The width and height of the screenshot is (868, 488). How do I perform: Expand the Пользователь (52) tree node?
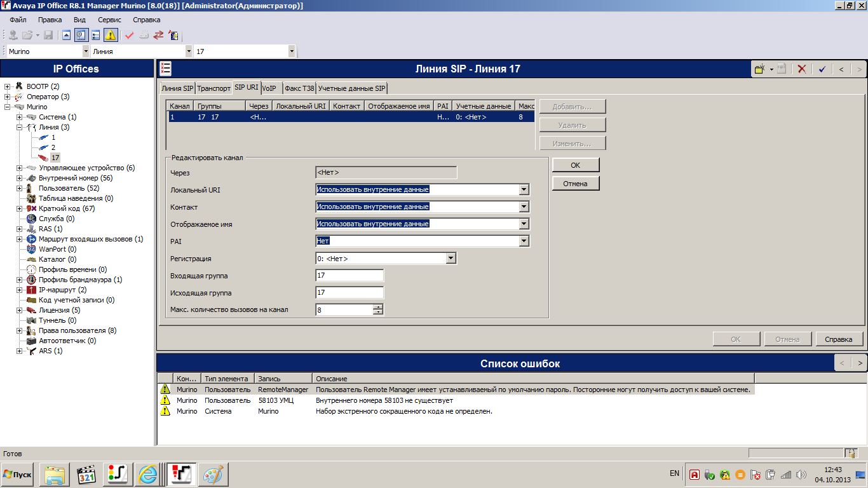pyautogui.click(x=19, y=188)
